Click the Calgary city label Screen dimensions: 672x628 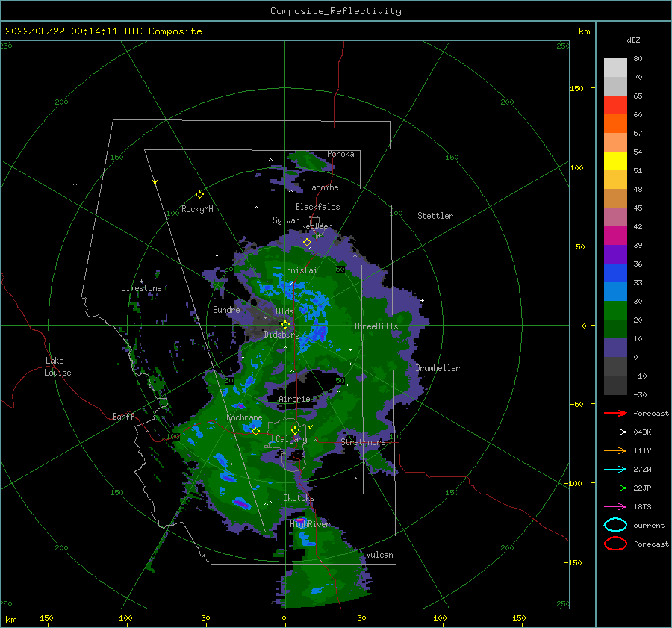(x=291, y=439)
